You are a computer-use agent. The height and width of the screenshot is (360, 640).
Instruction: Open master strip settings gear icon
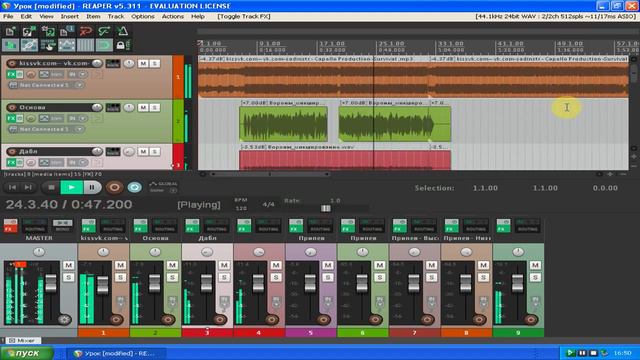click(64, 319)
